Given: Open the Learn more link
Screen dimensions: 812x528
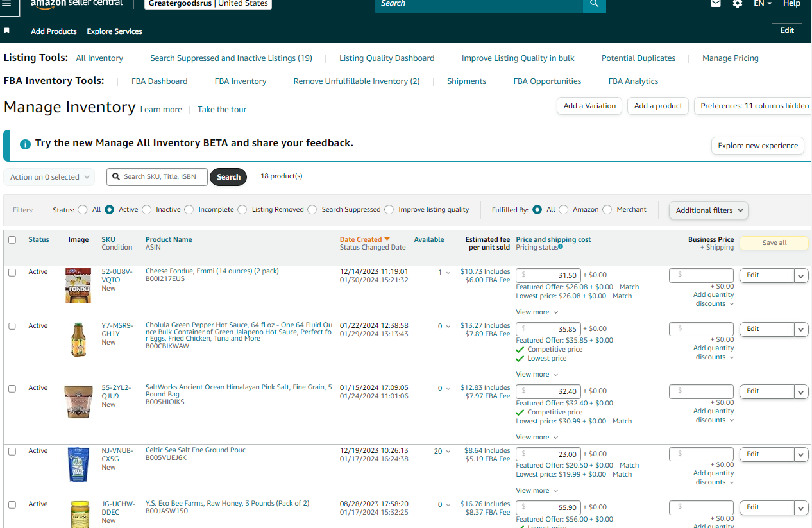Looking at the screenshot, I should 161,110.
